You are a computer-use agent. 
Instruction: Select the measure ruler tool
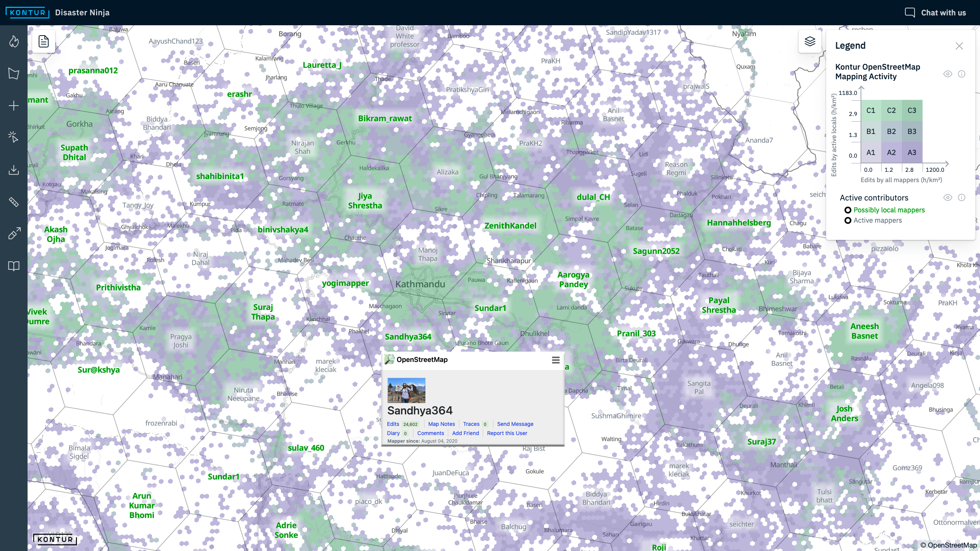click(x=14, y=202)
